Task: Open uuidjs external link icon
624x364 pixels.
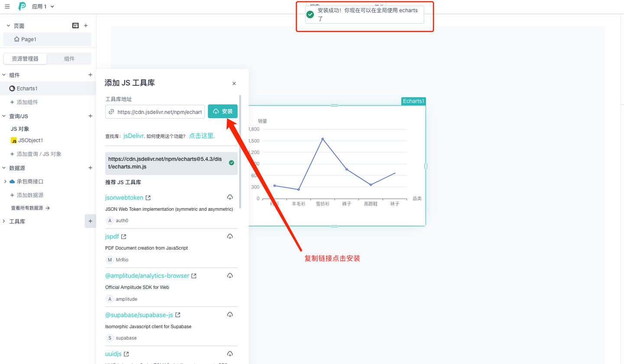Action: tap(127, 354)
